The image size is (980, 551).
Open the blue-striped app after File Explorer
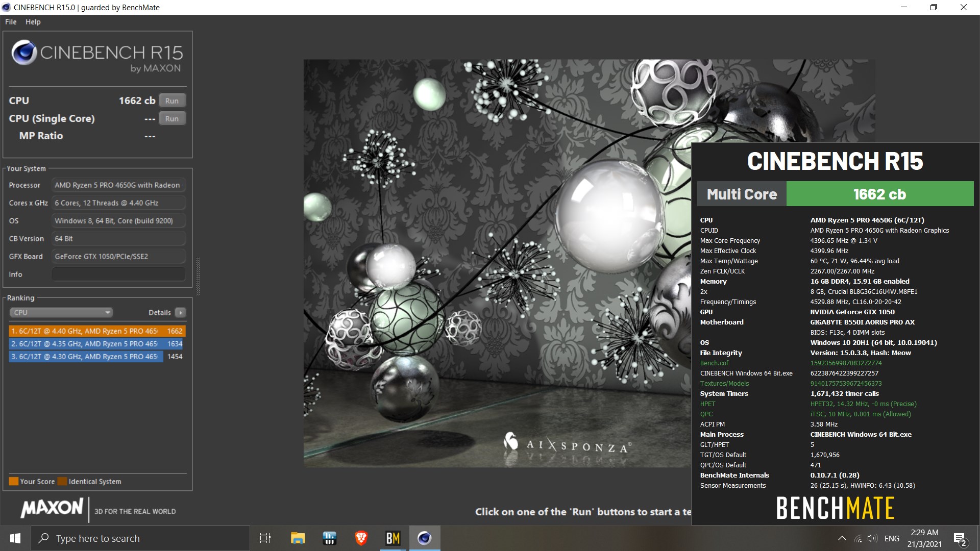[x=329, y=538]
